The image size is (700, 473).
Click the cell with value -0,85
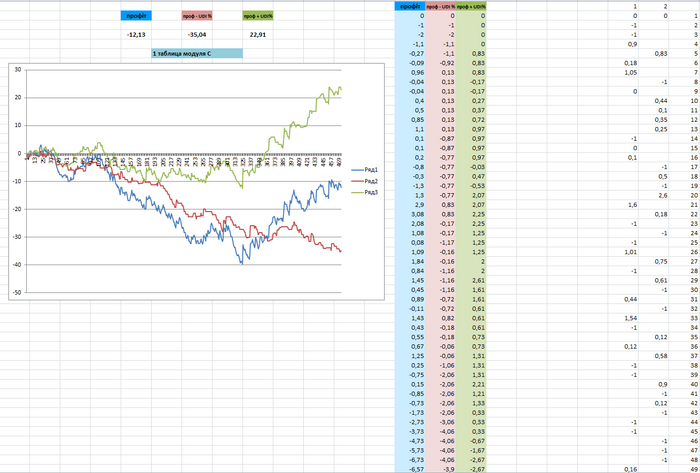pos(410,394)
